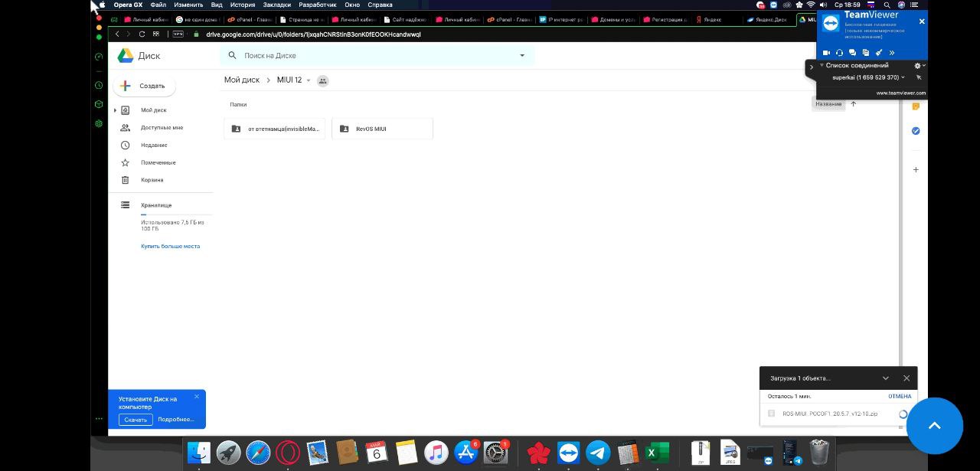This screenshot has width=980, height=471.
Task: Open Корзина trash section
Action: pyautogui.click(x=152, y=180)
